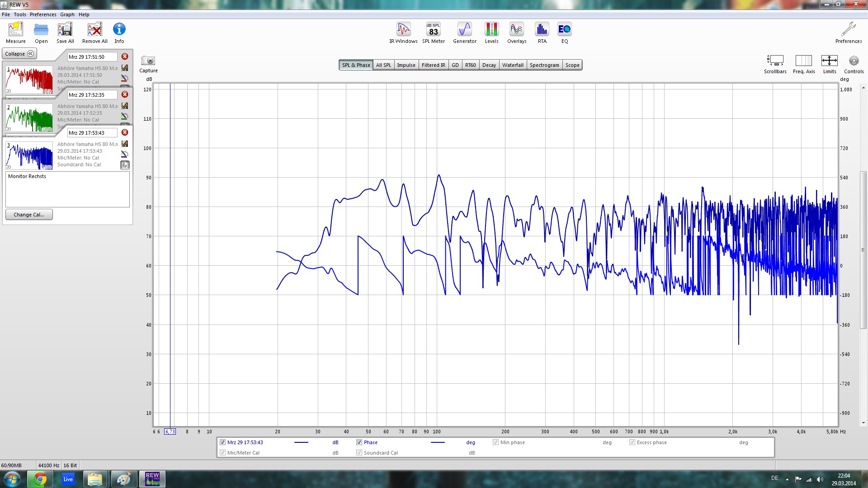
Task: Open the SPL Meter
Action: [434, 33]
